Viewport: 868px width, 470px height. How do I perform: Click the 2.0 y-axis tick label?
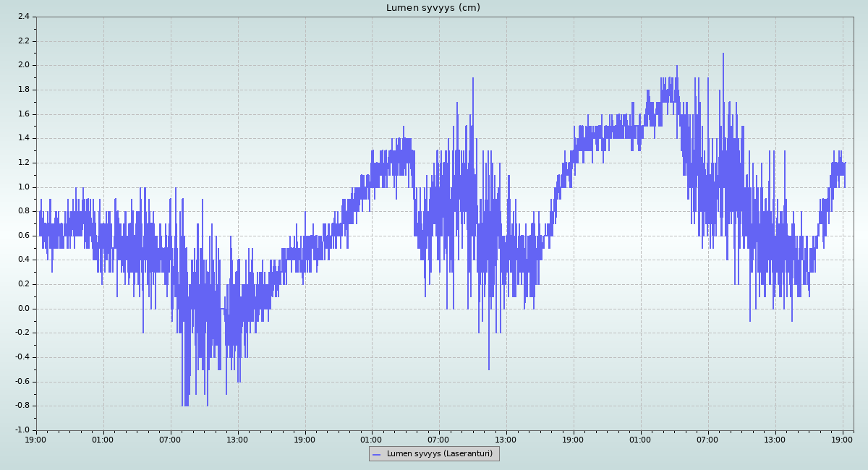pyautogui.click(x=23, y=65)
